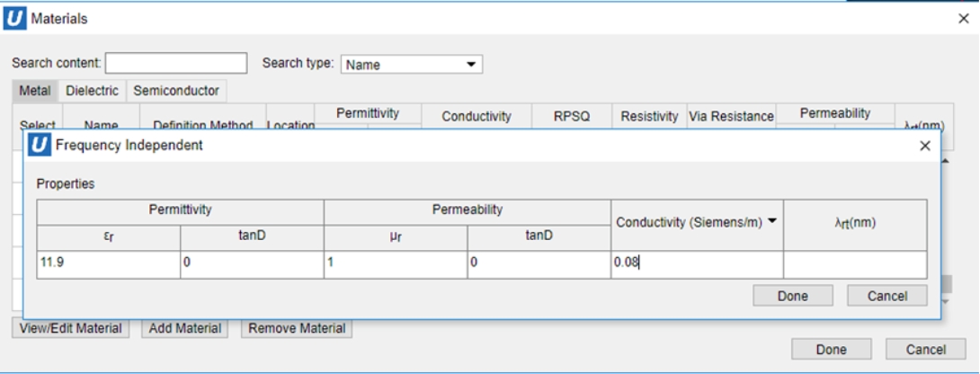Edit the conductivity value 0.08

point(697,264)
